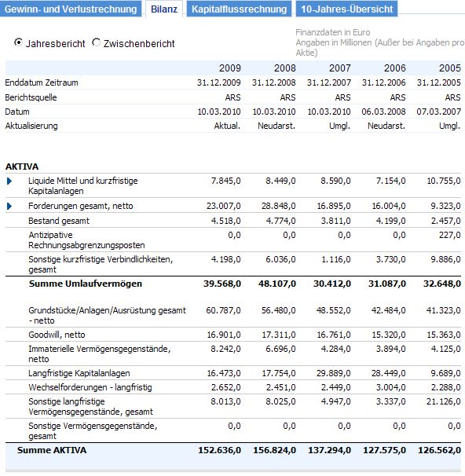This screenshot has width=465, height=476.
Task: Click the Goodwill, netto label
Action: [x=57, y=335]
